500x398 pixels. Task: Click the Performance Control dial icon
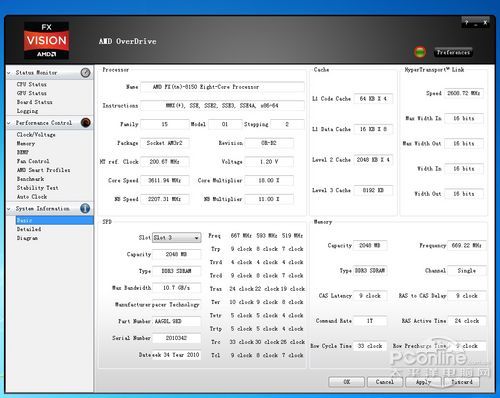click(x=85, y=123)
